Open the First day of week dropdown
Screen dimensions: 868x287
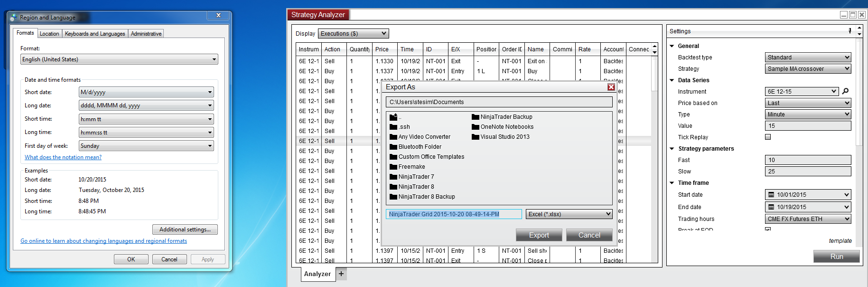(146, 146)
